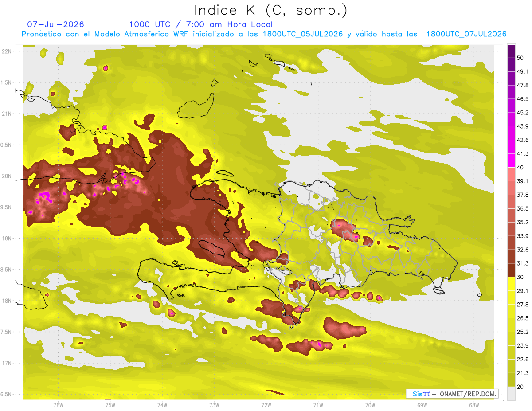Click the 69W longitude label

click(x=422, y=405)
